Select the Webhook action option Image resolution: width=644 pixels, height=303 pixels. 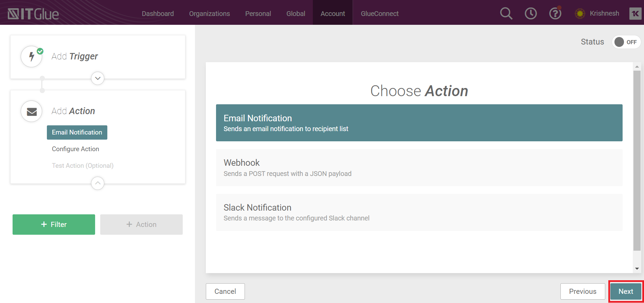pos(419,168)
